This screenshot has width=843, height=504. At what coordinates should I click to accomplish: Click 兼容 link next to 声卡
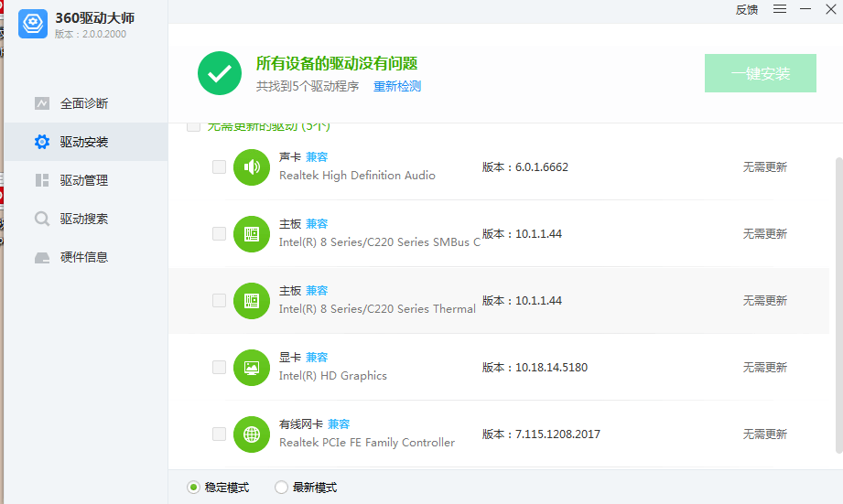click(317, 157)
